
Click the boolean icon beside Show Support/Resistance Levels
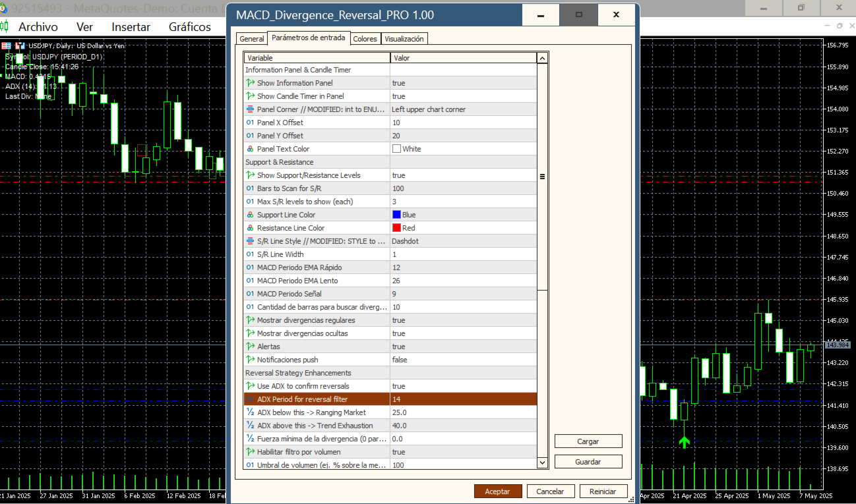(250, 175)
